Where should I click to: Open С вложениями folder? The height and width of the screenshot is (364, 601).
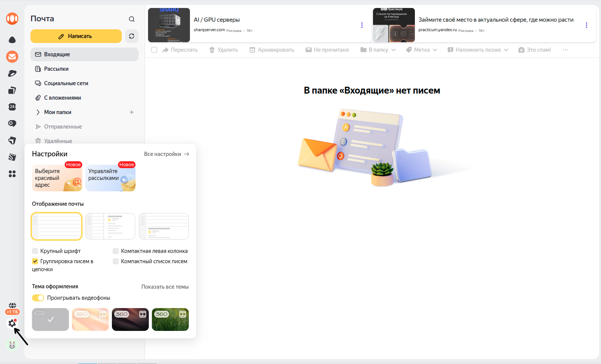[84, 98]
